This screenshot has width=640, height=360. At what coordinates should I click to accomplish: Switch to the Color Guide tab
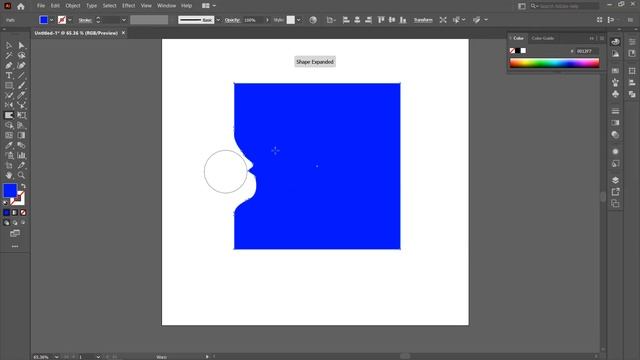click(542, 38)
